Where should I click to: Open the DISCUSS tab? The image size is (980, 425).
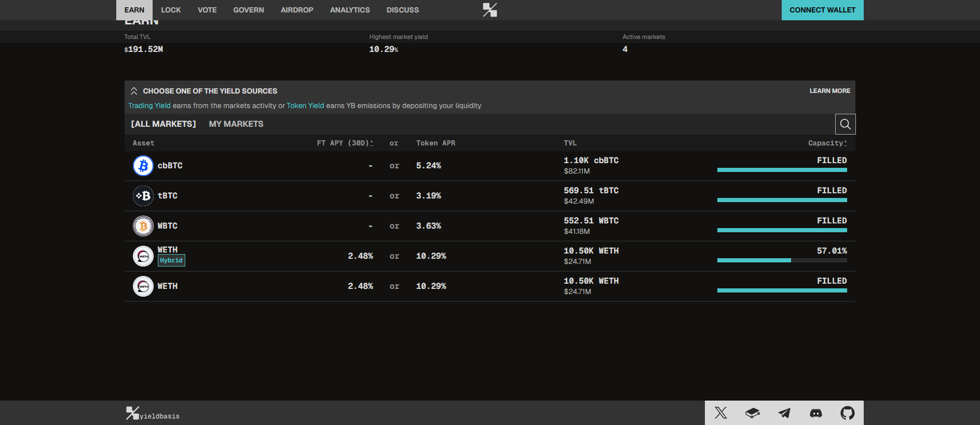pyautogui.click(x=403, y=10)
